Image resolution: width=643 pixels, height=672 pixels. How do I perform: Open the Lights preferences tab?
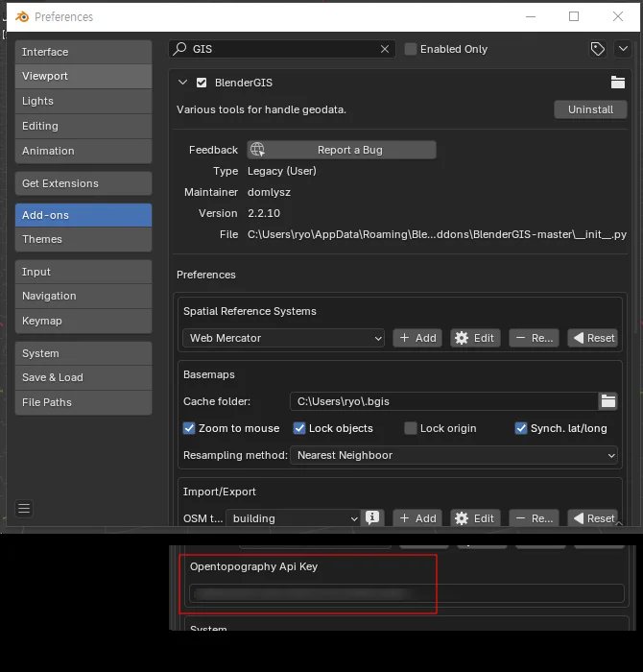coord(83,101)
